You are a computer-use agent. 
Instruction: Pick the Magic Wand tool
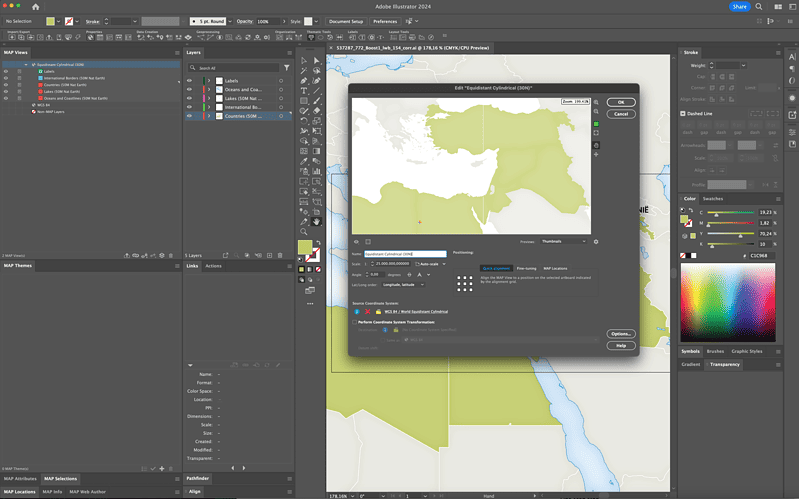(304, 71)
